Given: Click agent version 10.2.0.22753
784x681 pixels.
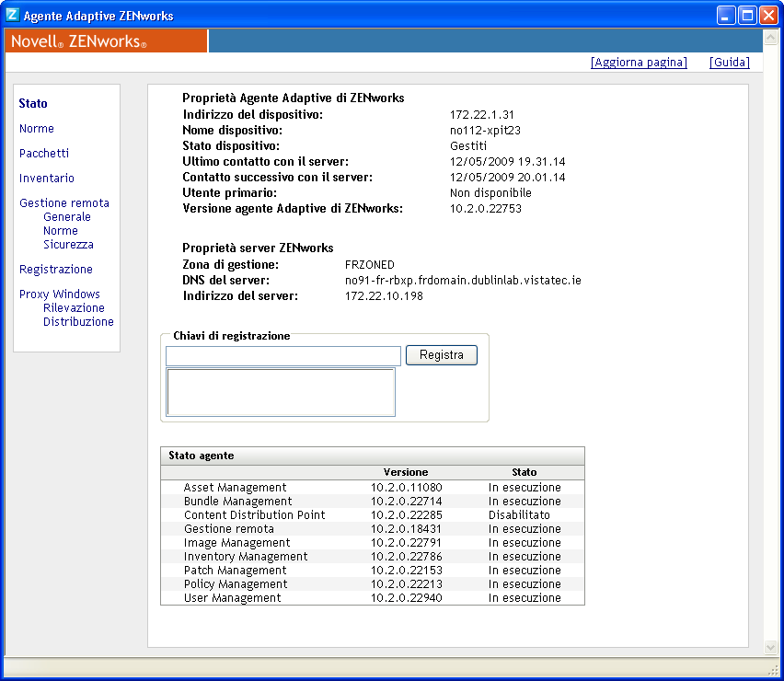Looking at the screenshot, I should tap(486, 209).
